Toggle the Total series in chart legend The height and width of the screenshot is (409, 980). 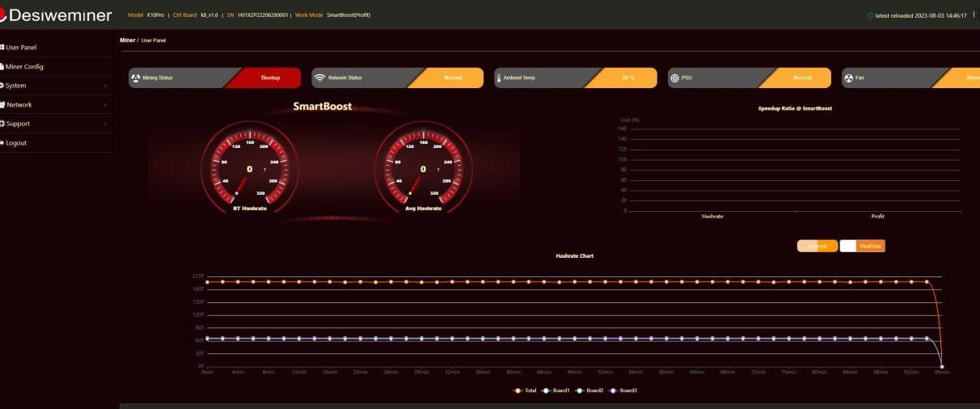point(525,390)
